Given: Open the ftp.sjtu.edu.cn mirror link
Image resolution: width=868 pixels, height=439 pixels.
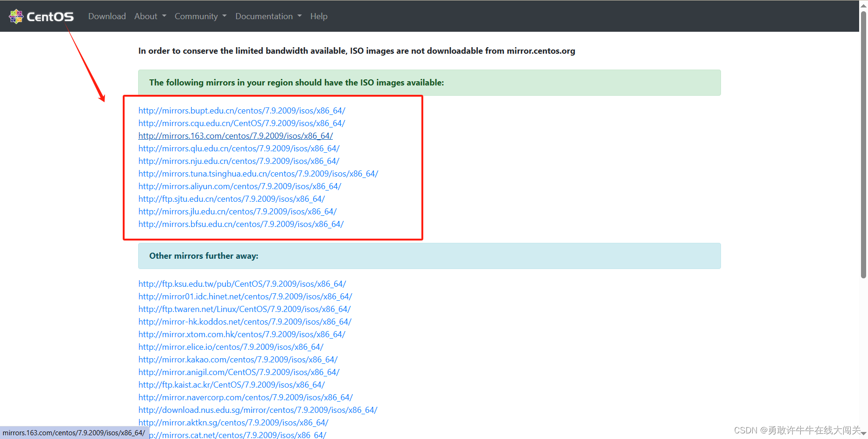Looking at the screenshot, I should 231,199.
